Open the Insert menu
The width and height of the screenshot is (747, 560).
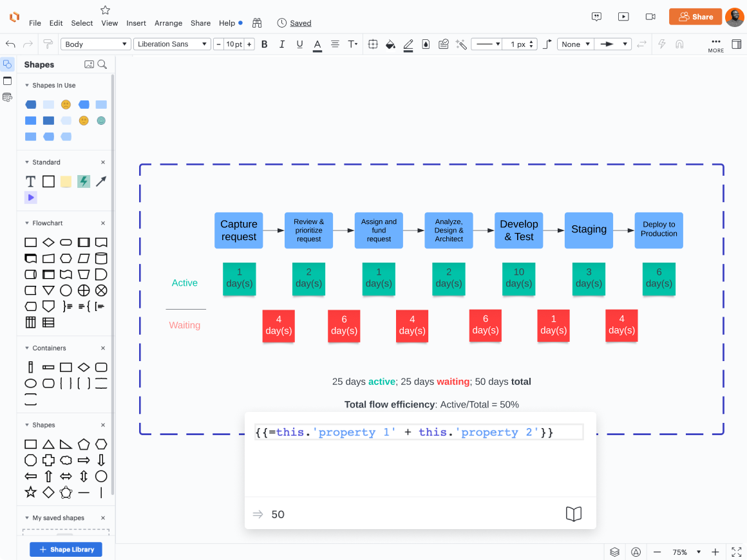(136, 23)
